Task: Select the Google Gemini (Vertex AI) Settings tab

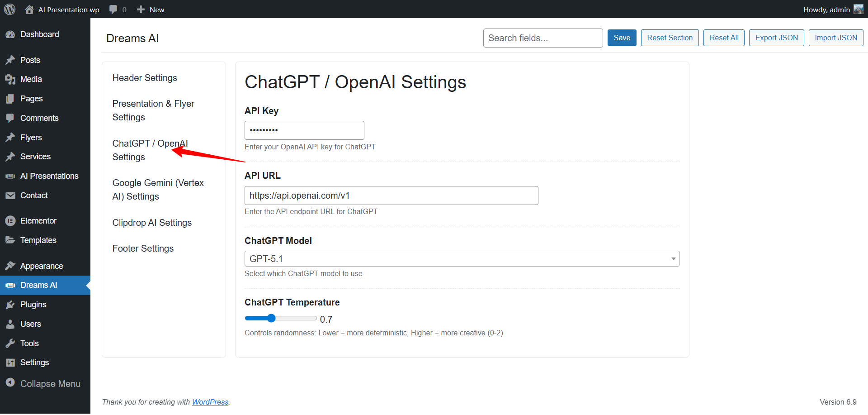Action: [158, 190]
